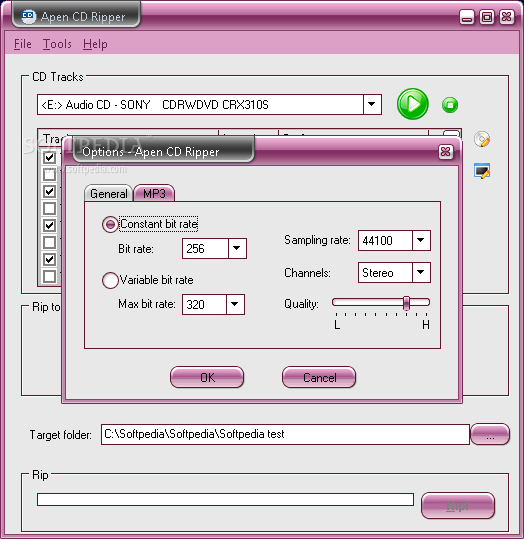The width and height of the screenshot is (524, 539).
Task: Click the monitor with pencil icon
Action: pyautogui.click(x=482, y=170)
